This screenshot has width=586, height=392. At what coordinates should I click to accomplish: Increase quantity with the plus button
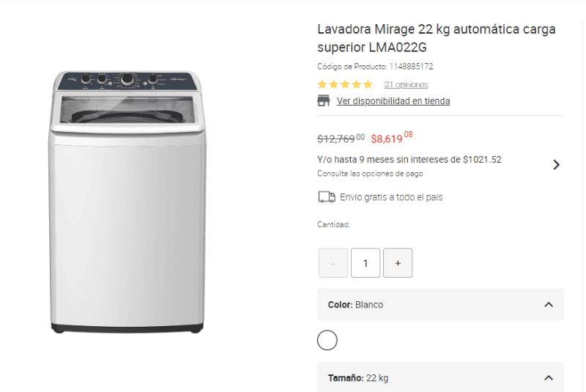[398, 263]
